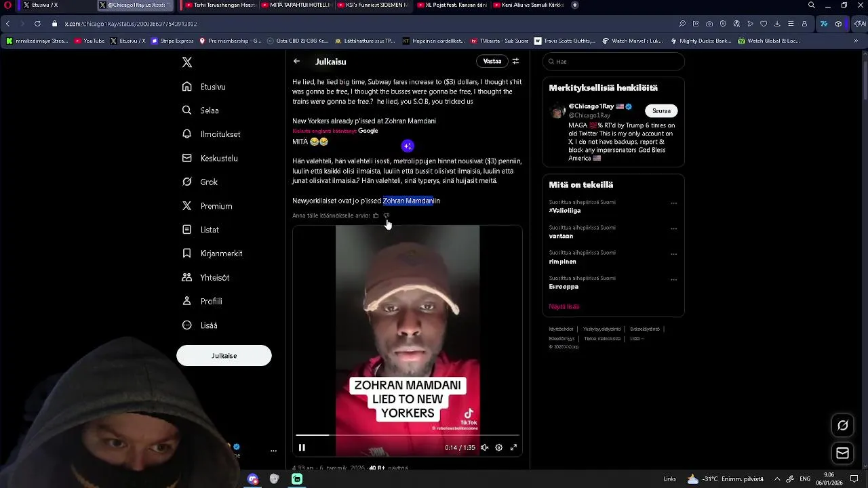
Task: Pause the video playback
Action: tap(302, 447)
